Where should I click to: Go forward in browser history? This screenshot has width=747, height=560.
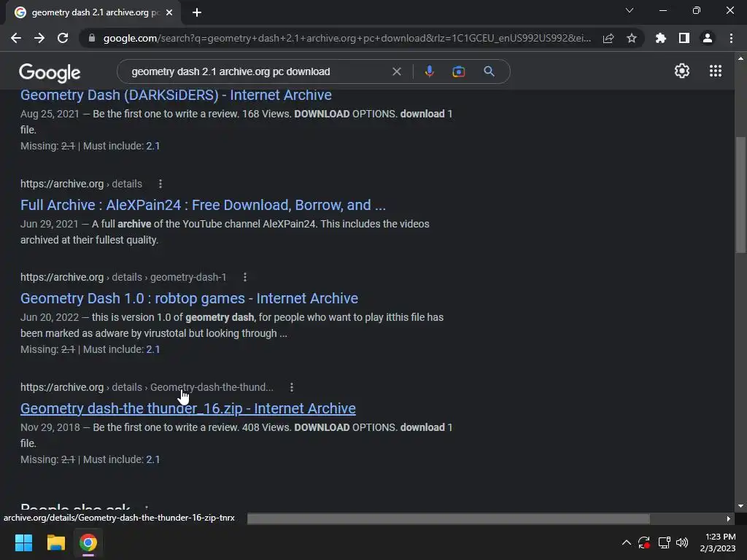(39, 38)
